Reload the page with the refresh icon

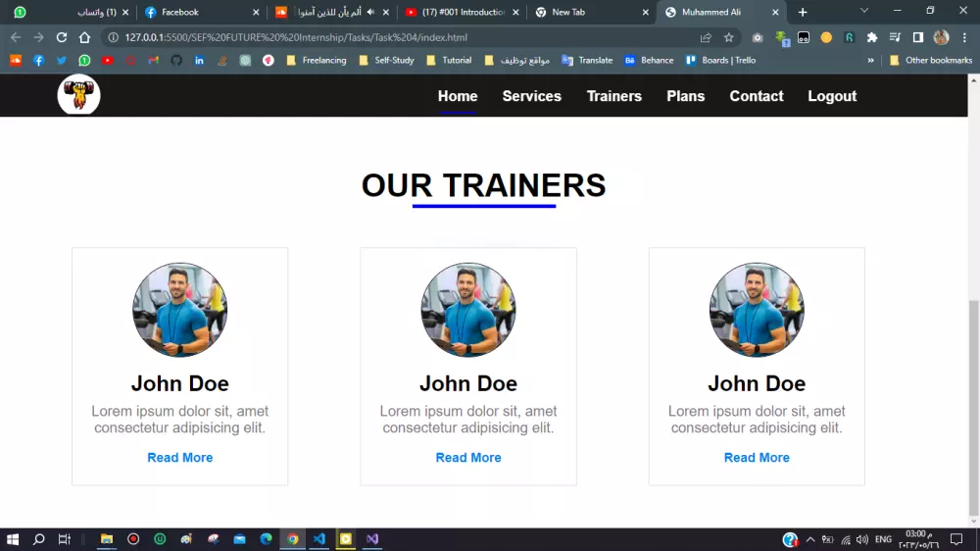tap(61, 37)
